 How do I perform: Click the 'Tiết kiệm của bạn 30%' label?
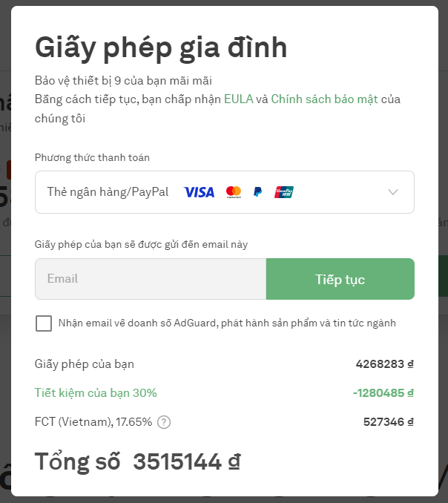(96, 393)
